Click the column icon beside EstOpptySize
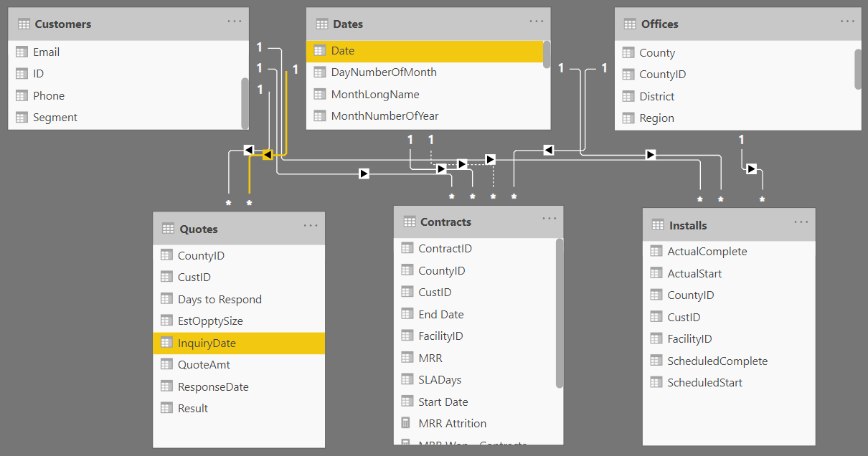This screenshot has height=456, width=868. [166, 320]
